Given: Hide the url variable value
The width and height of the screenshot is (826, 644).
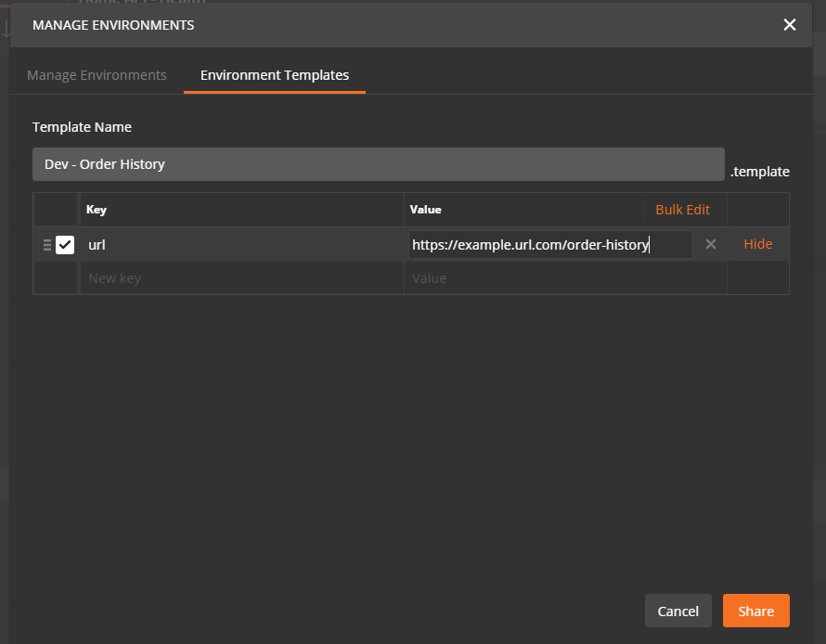Looking at the screenshot, I should [757, 244].
